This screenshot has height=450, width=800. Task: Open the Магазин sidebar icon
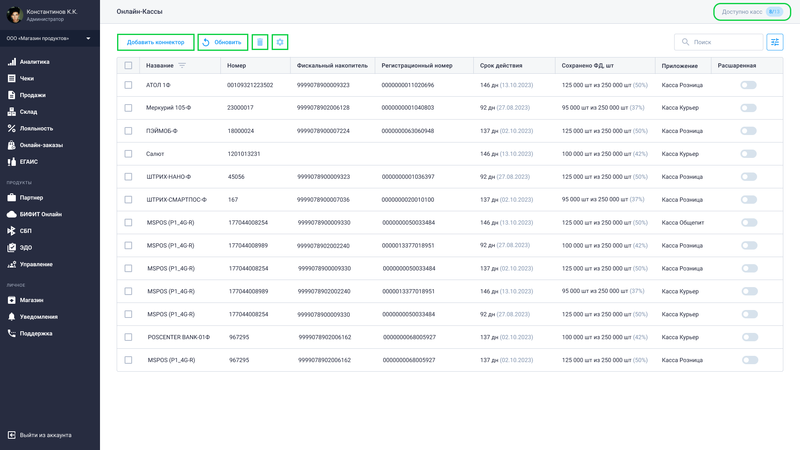point(12,300)
